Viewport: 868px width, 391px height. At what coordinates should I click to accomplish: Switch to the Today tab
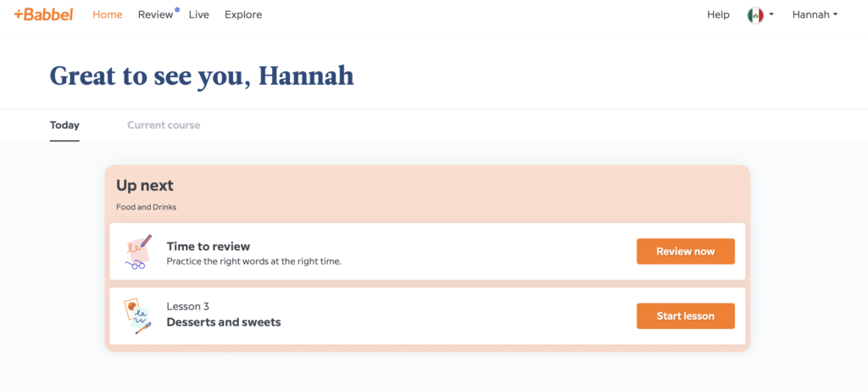point(64,126)
